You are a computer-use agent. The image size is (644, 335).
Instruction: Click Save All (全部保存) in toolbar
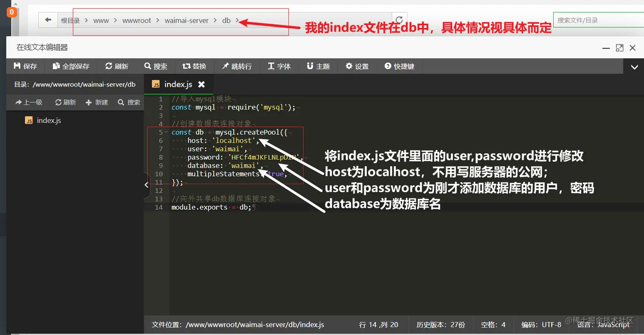click(x=71, y=66)
